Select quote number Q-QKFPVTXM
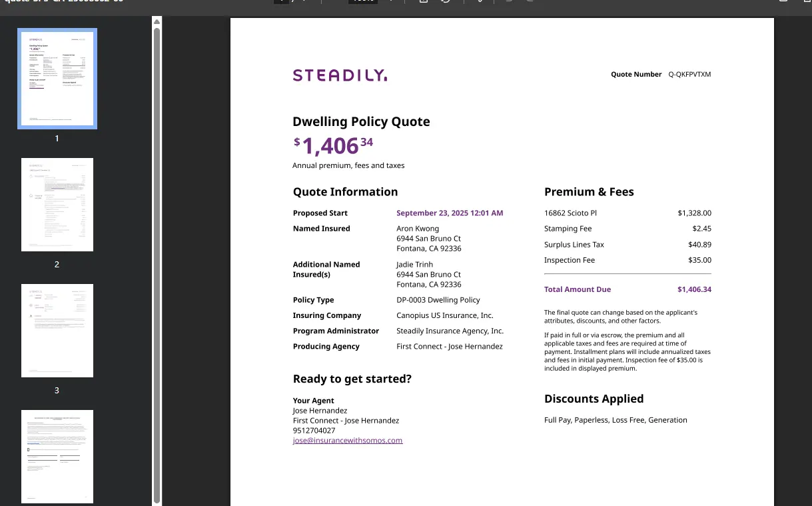Viewport: 812px width, 506px height. (x=689, y=74)
